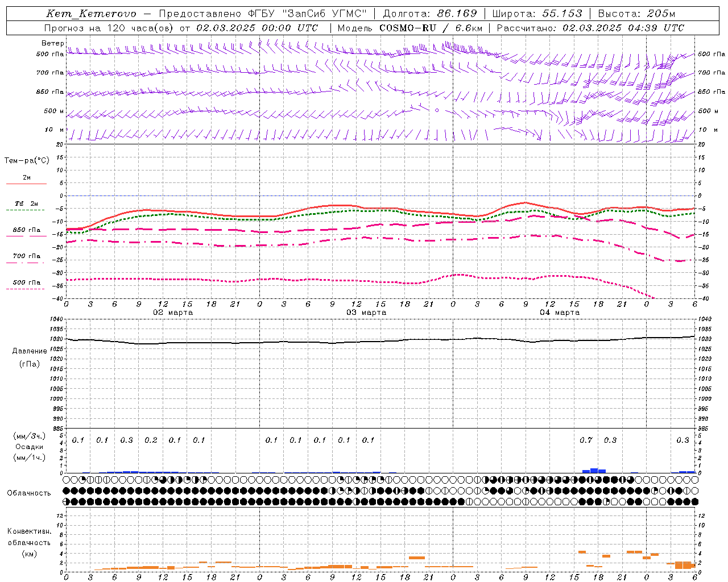The image size is (728, 582).
Task: Click the "Облачность" cloud cover label
Action: 29,493
